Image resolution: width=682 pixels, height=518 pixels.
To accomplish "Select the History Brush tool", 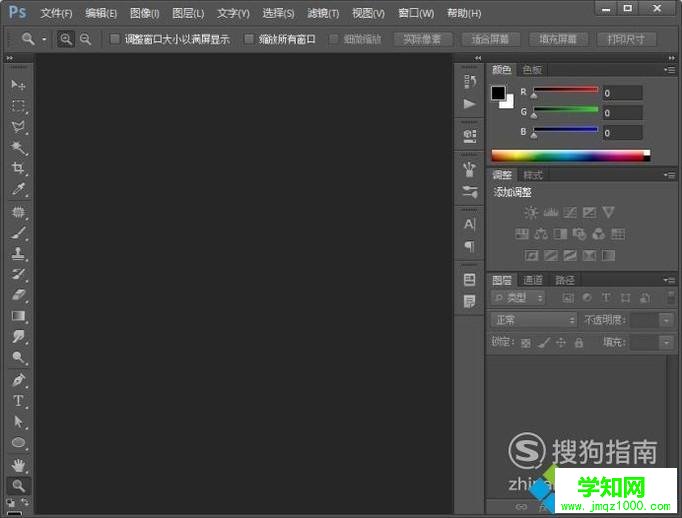I will click(18, 274).
